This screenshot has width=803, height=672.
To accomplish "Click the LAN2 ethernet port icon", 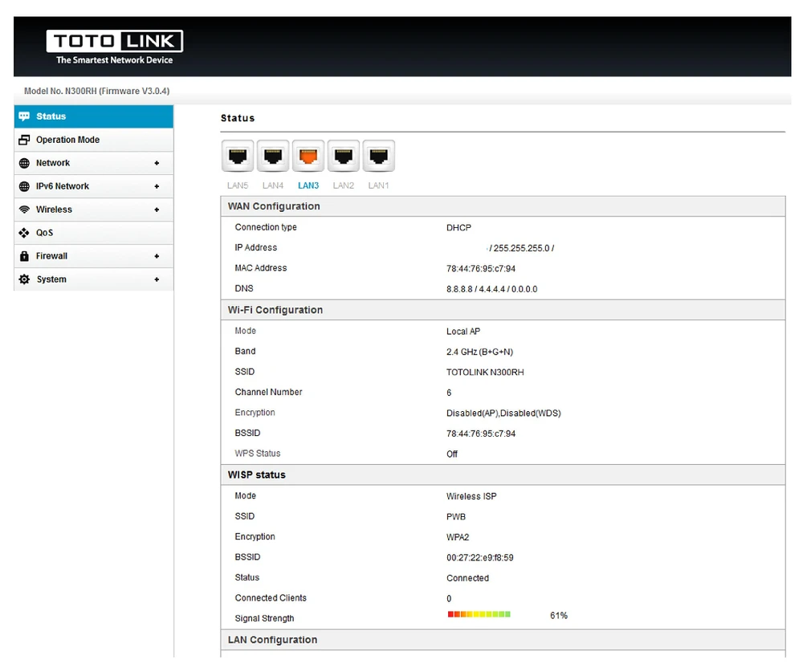I will click(344, 156).
